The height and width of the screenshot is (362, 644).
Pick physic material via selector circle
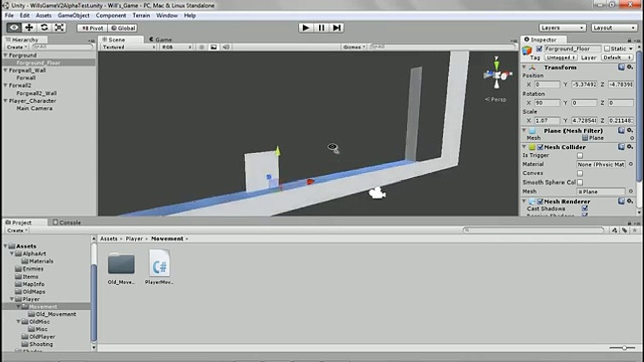[631, 164]
